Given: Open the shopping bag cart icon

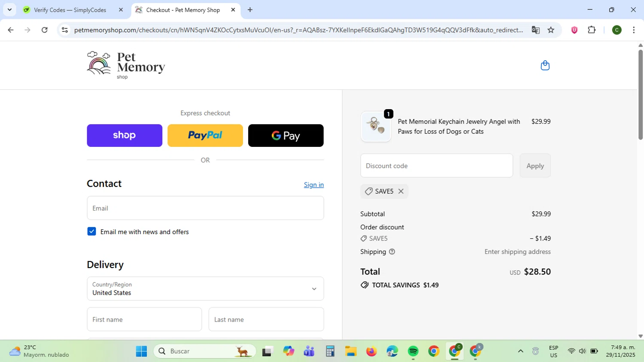Looking at the screenshot, I should coord(545,65).
